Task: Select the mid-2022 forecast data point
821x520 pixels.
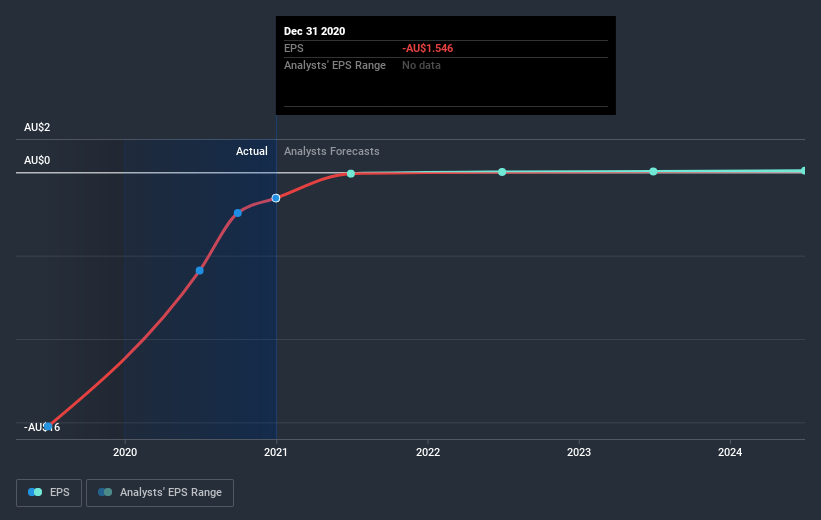Action: pyautogui.click(x=502, y=172)
